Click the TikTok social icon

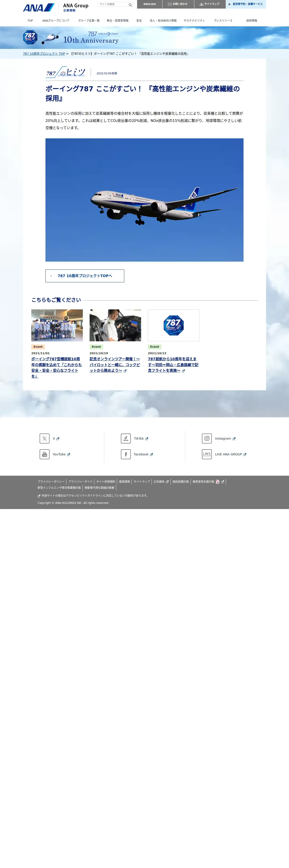126,438
